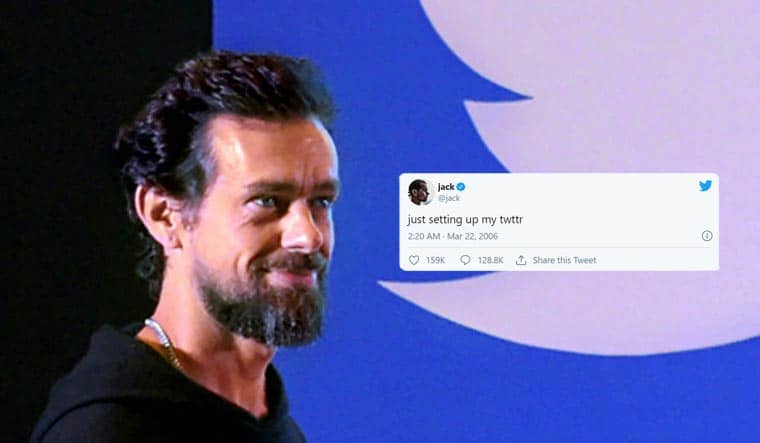
Task: Click the reply speech bubble icon
Action: click(465, 260)
